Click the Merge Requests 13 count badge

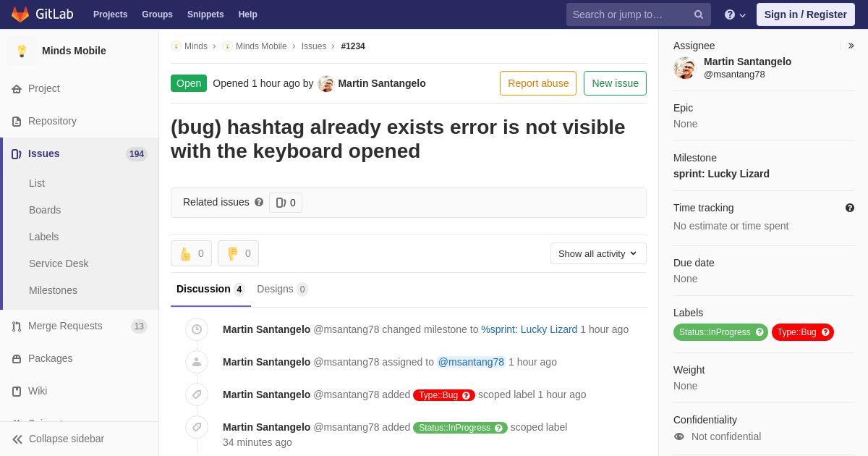139,326
